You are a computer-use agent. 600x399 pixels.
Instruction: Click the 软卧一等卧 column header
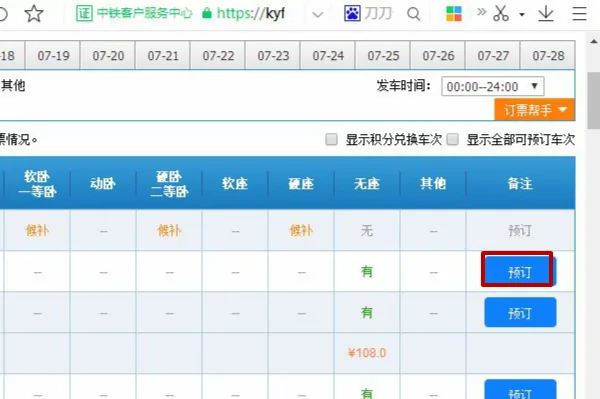click(37, 184)
